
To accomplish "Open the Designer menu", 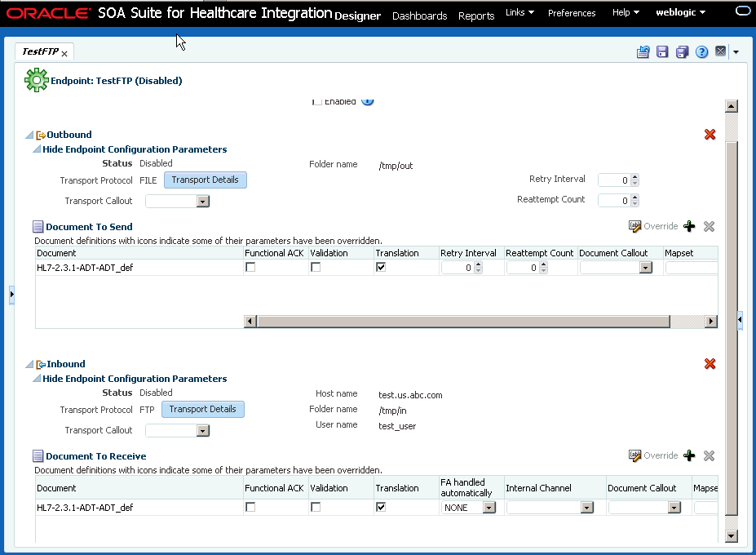I will click(x=357, y=16).
